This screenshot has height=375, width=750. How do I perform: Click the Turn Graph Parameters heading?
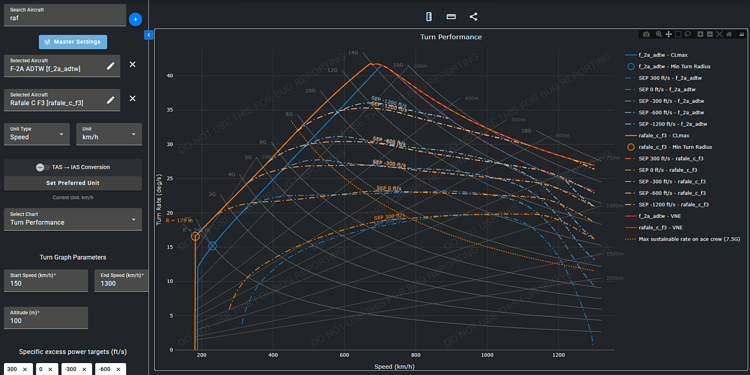[73, 257]
